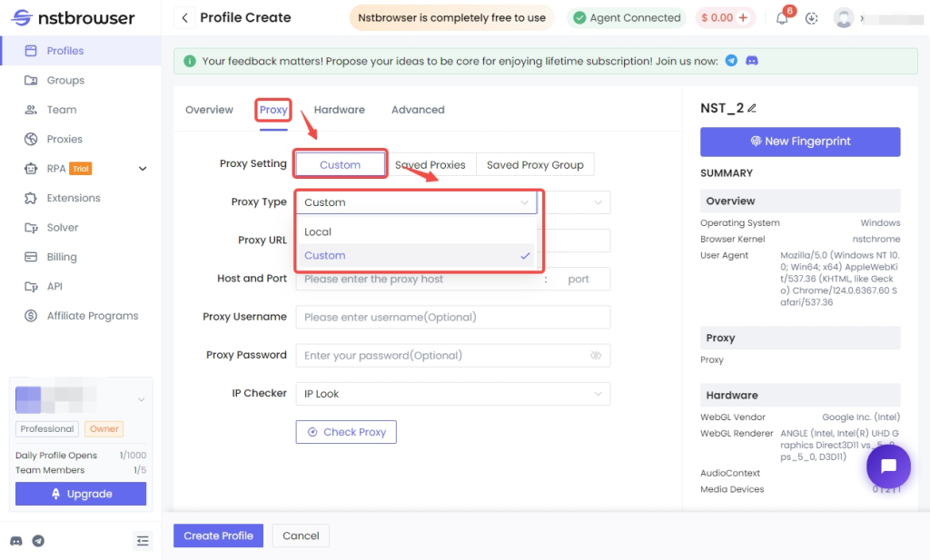930x560 pixels.
Task: Select the Saved Proxy Group option
Action: [535, 165]
